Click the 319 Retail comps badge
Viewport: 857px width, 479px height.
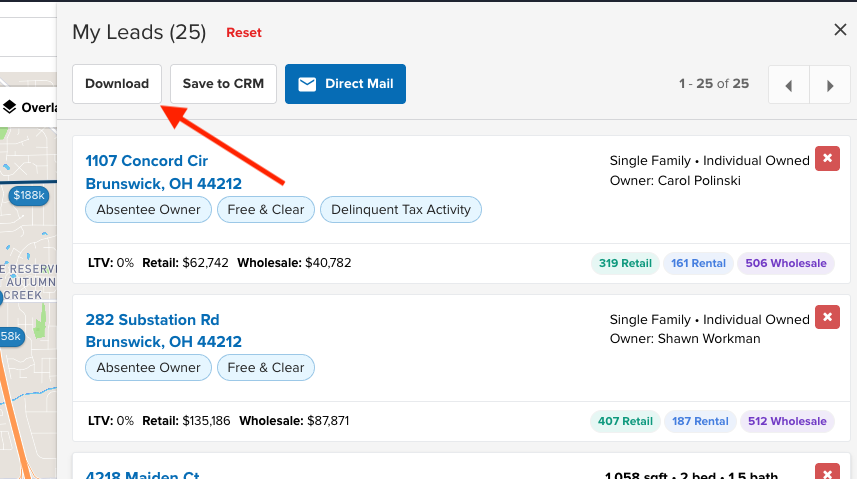click(625, 263)
